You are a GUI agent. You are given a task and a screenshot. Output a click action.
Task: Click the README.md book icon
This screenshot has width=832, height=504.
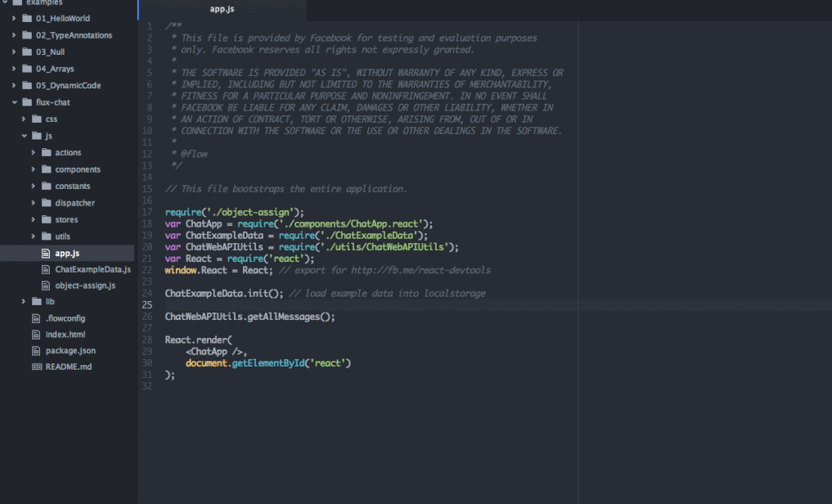37,367
